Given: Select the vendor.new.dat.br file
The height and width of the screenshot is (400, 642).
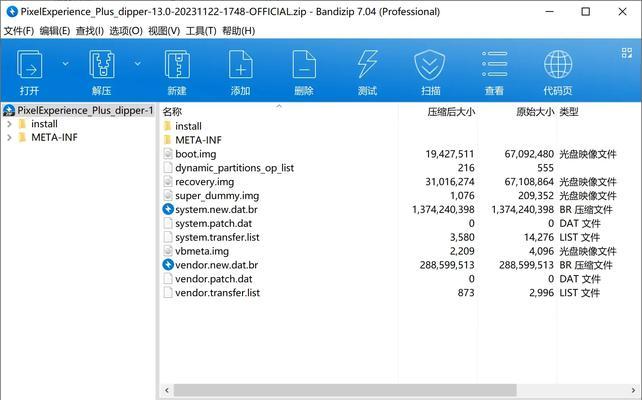Looking at the screenshot, I should [x=217, y=265].
